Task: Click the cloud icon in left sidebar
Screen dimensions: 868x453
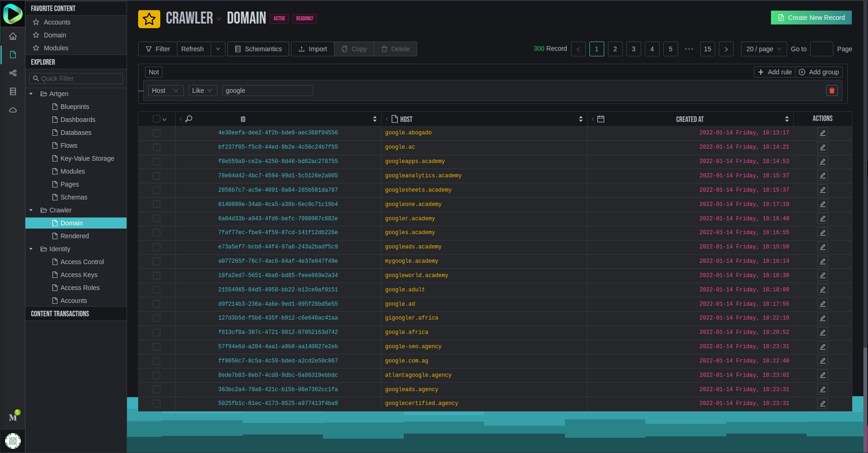Action: tap(13, 110)
